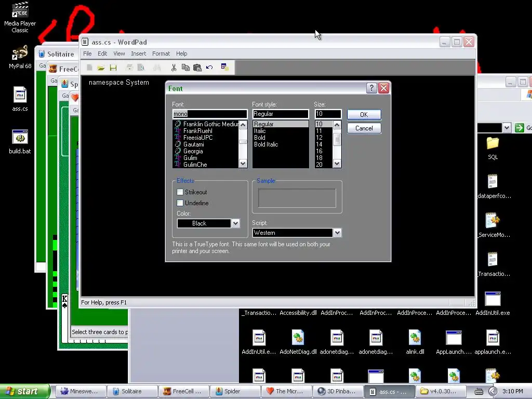Screen dimensions: 532x399
Task: Click size list scroll down arrow
Action: (x=337, y=164)
